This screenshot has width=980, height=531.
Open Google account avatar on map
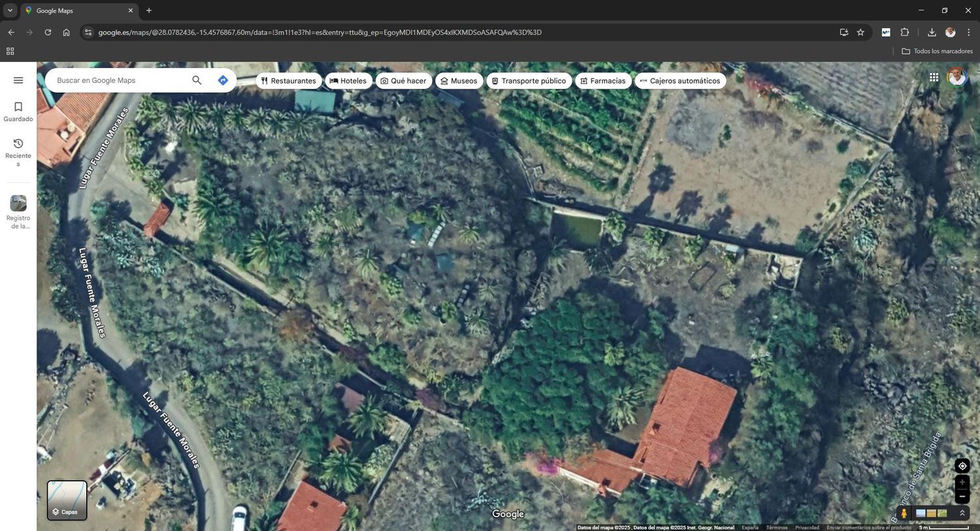956,77
